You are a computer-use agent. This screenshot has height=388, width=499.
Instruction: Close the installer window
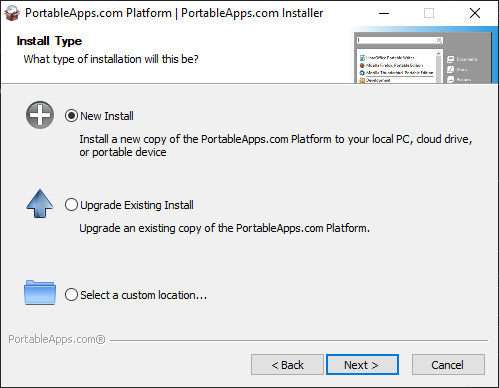[x=475, y=13]
